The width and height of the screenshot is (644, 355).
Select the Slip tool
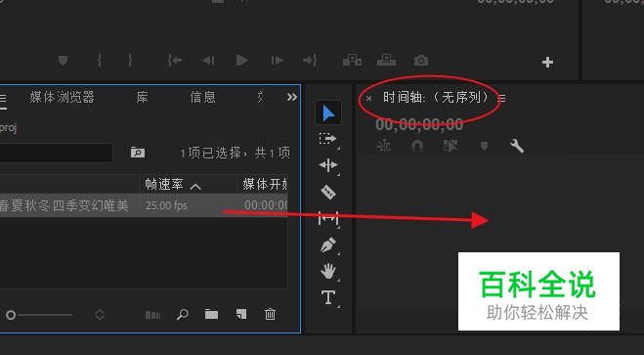coord(328,219)
